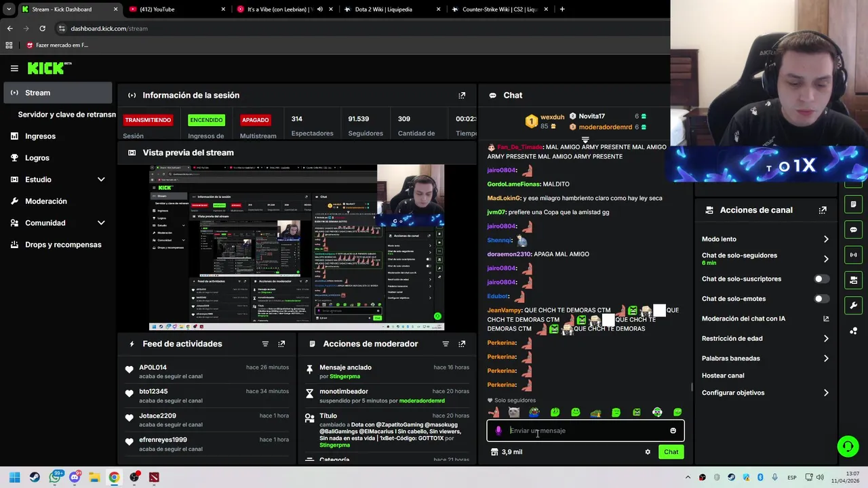Click the green indicator on the stream preview
868x488 pixels.
[437, 317]
